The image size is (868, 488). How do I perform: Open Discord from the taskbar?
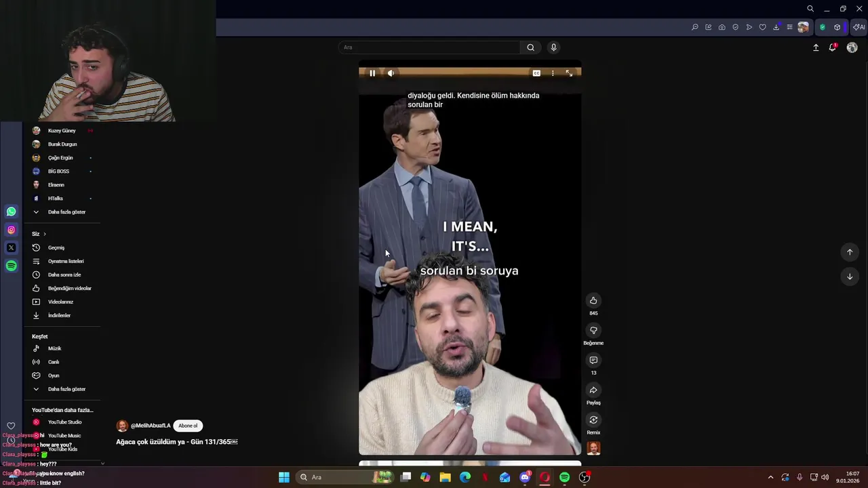525,477
